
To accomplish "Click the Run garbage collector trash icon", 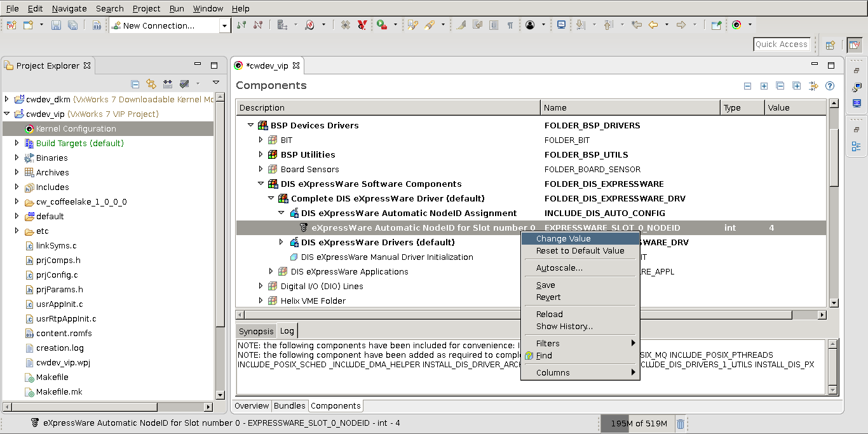I will tap(680, 423).
